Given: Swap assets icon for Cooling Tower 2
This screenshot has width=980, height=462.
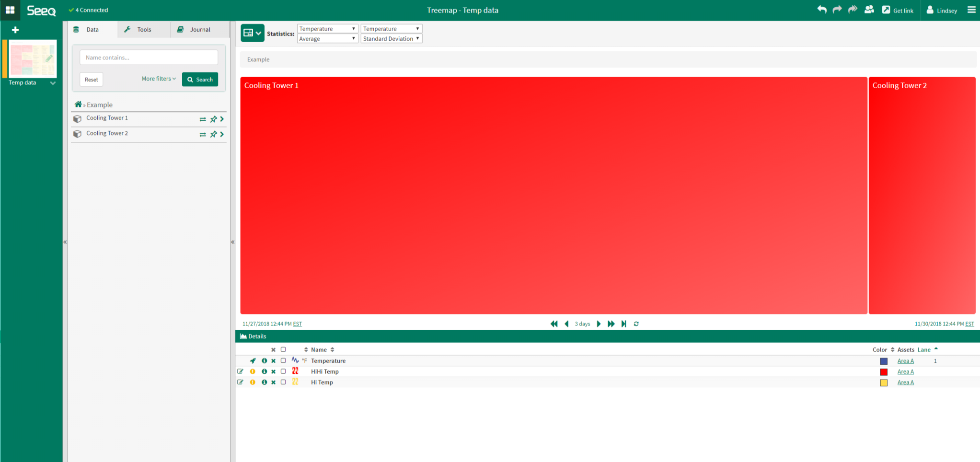Looking at the screenshot, I should coord(203,135).
